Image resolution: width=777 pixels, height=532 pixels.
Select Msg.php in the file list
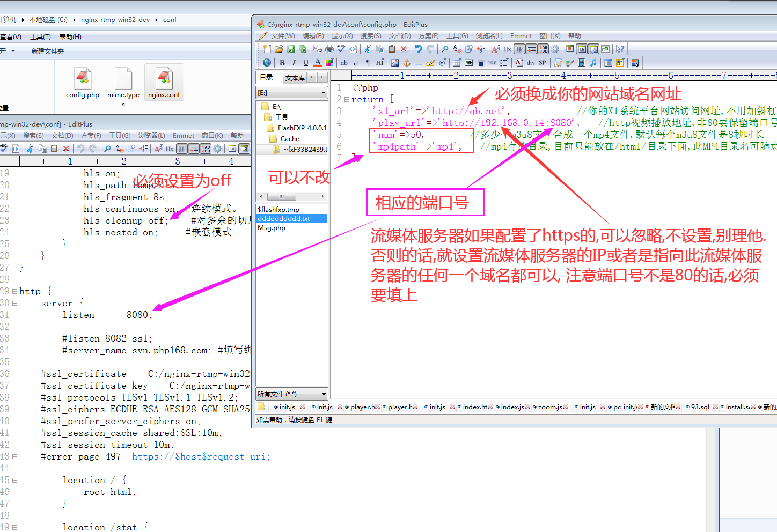pyautogui.click(x=272, y=228)
